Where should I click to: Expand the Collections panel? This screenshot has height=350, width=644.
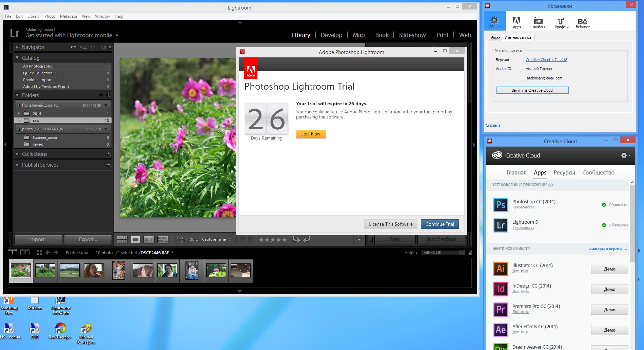pyautogui.click(x=17, y=154)
